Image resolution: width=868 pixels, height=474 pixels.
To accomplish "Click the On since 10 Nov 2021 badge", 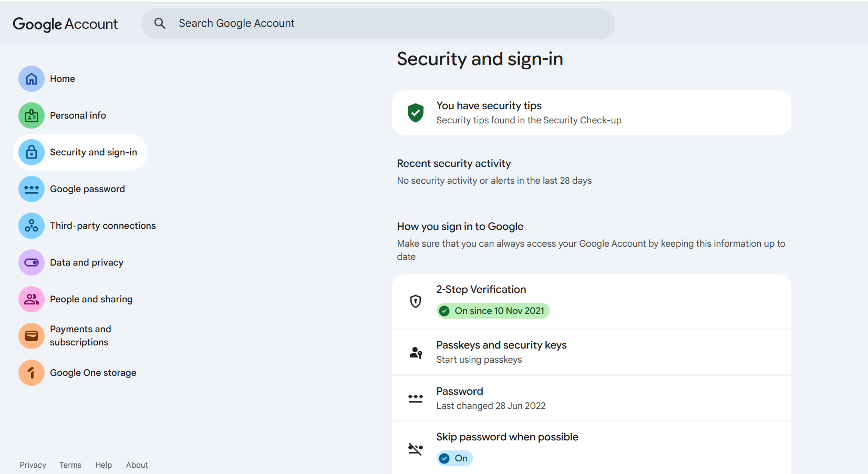I will coord(492,310).
